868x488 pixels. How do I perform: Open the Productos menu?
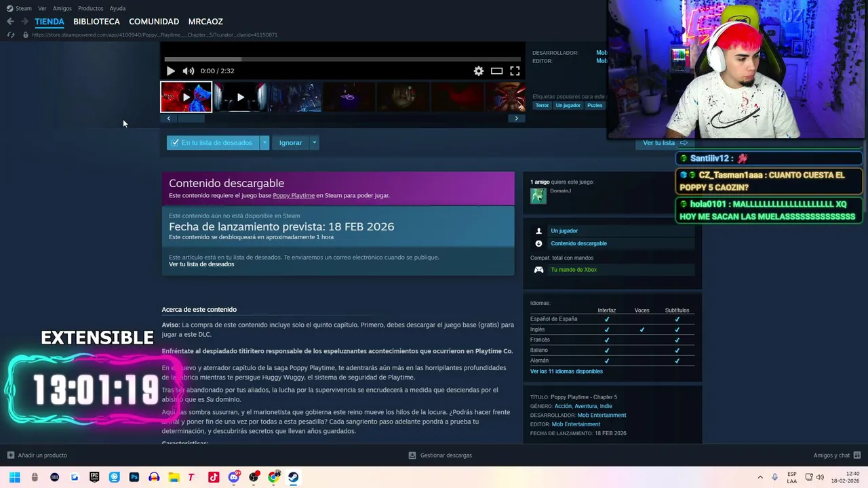point(90,8)
